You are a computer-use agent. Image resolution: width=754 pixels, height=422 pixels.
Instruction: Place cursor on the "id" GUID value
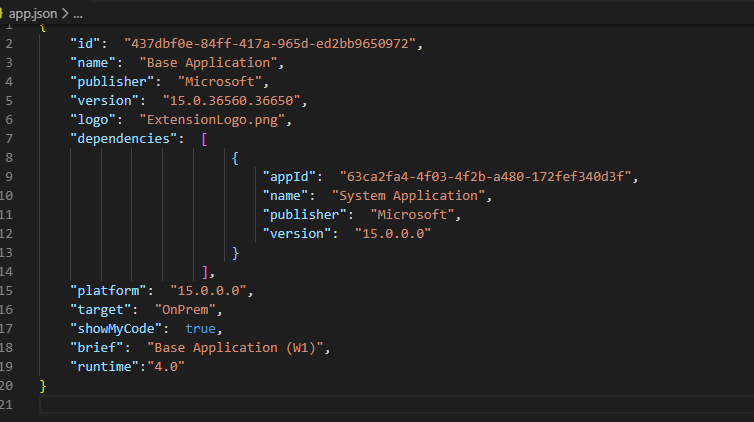point(274,44)
